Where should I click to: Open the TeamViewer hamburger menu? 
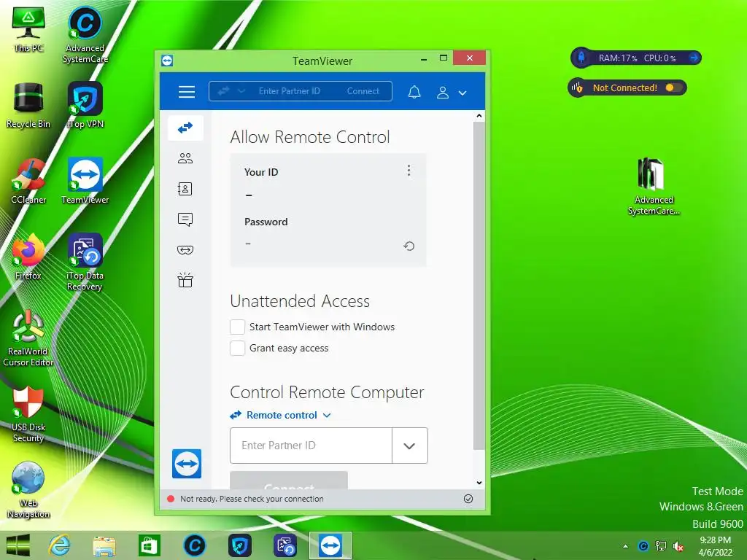click(187, 91)
